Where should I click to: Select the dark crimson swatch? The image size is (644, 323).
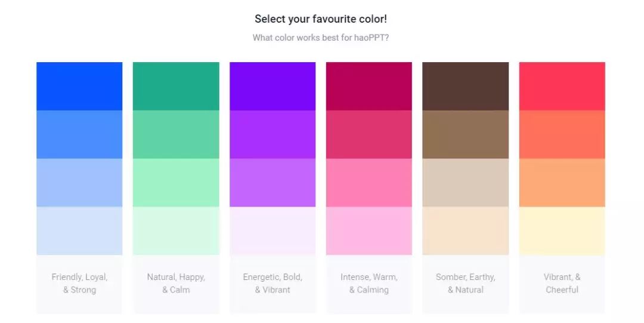coord(369,86)
